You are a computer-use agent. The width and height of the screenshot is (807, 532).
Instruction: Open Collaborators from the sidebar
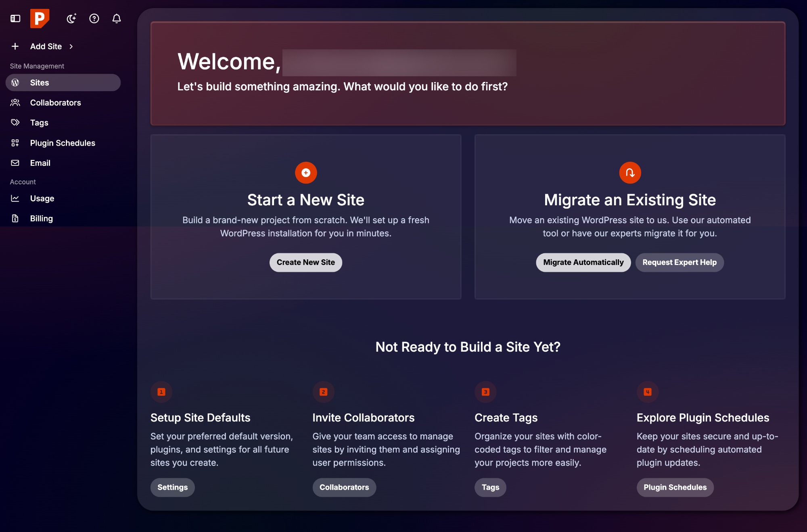(55, 102)
